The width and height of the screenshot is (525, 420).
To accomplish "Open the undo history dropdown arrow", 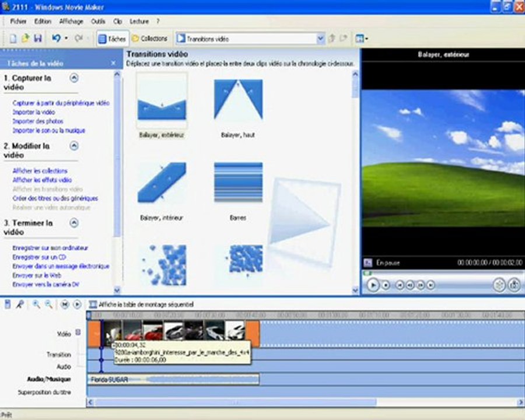I will pyautogui.click(x=66, y=38).
